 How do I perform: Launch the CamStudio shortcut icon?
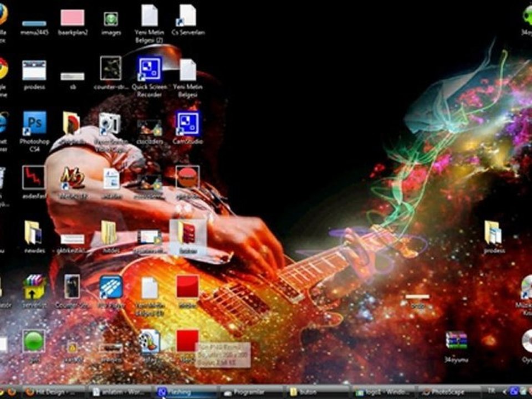[187, 124]
